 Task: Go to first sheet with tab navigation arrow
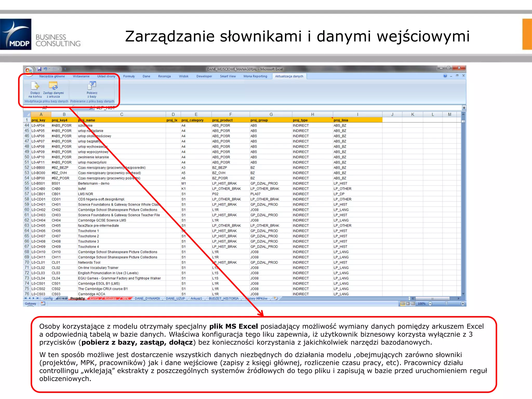click(x=26, y=298)
